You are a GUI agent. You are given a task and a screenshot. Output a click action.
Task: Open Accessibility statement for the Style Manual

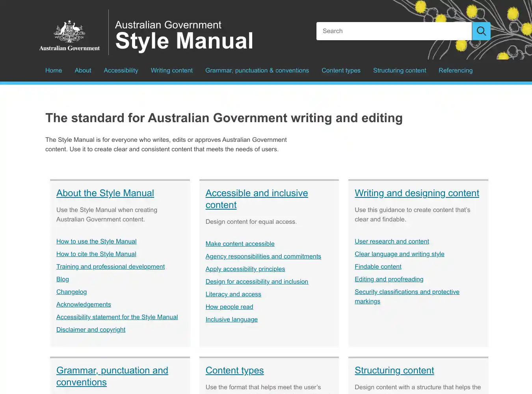coord(117,317)
